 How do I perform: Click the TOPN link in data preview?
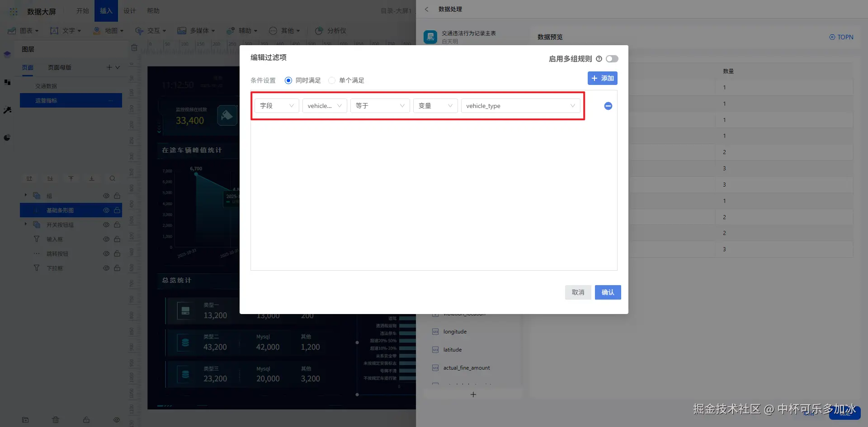841,37
